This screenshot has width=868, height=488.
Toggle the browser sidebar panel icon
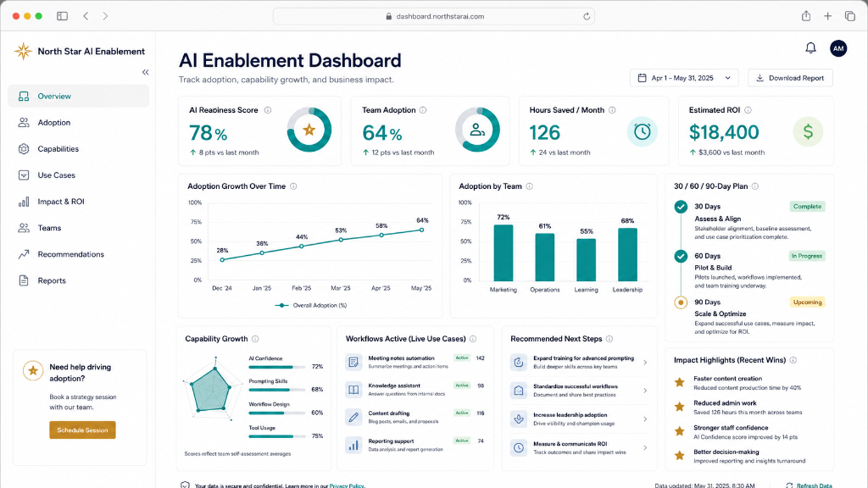[62, 16]
